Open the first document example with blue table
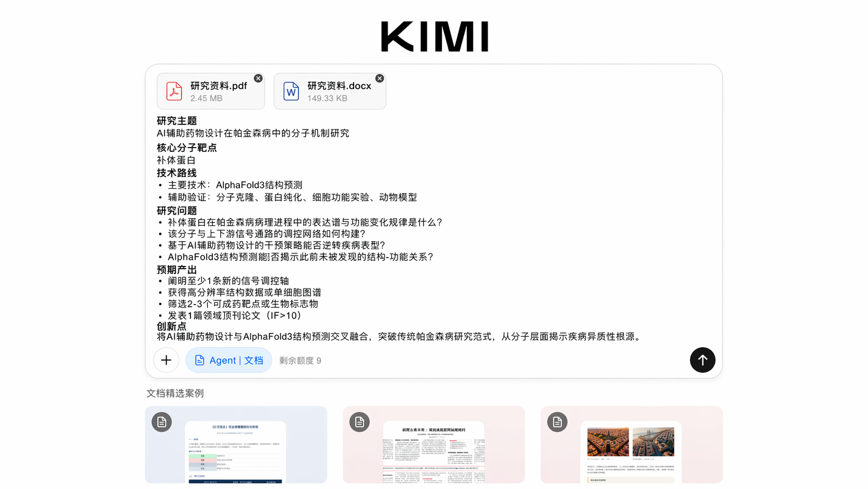The height and width of the screenshot is (489, 868). click(236, 445)
